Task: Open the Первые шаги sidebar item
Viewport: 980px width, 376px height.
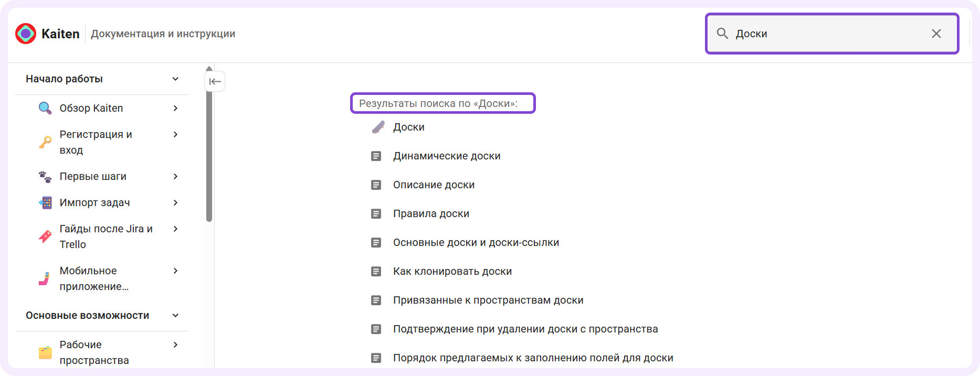Action: coord(93,176)
